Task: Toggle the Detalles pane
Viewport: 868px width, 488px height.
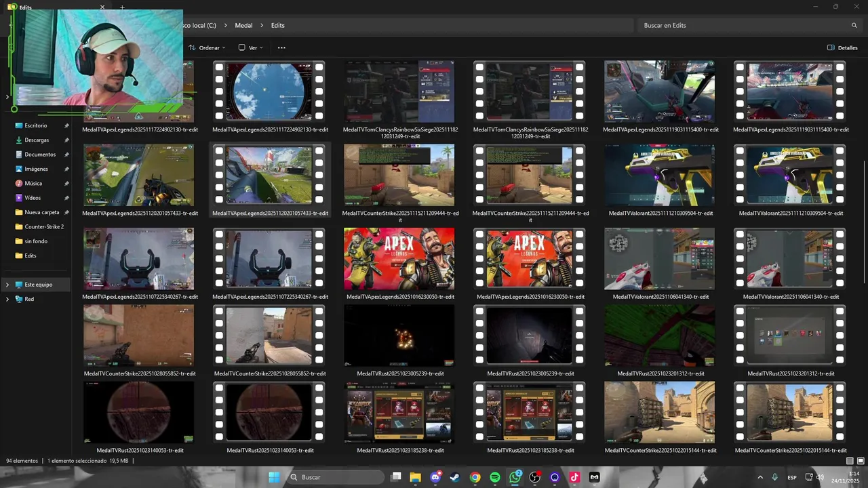Action: click(842, 47)
